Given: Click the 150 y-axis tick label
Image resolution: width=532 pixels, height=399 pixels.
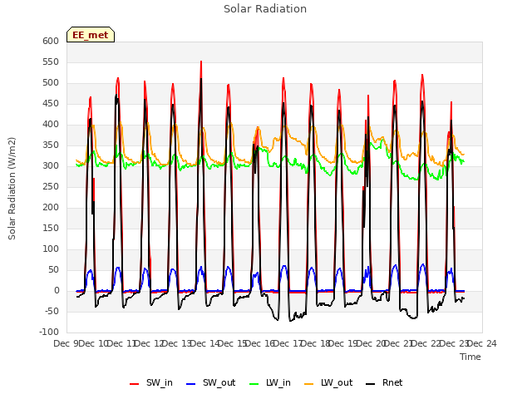Looking at the screenshot, I should click(51, 228).
